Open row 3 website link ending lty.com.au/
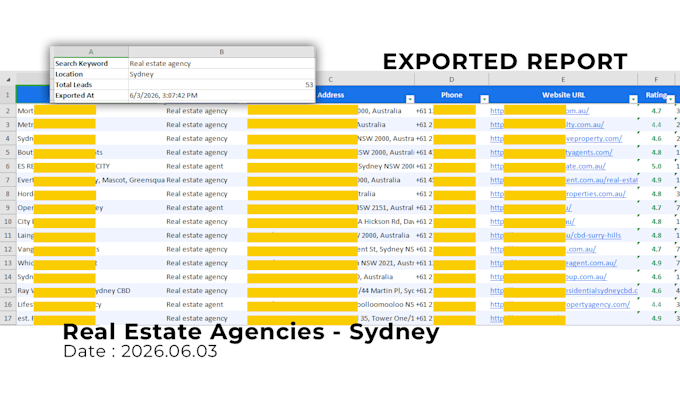Image resolution: width=680 pixels, height=409 pixels. click(x=585, y=124)
